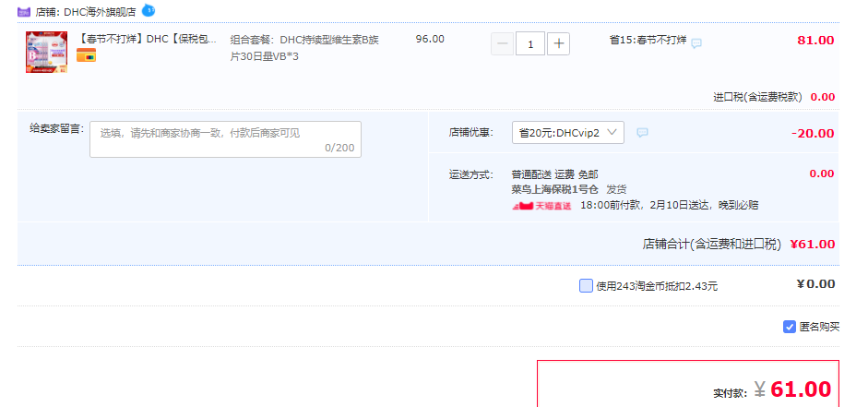Click the comment icon next to 省15:春节不打烊
This screenshot has width=868, height=407.
pos(696,42)
